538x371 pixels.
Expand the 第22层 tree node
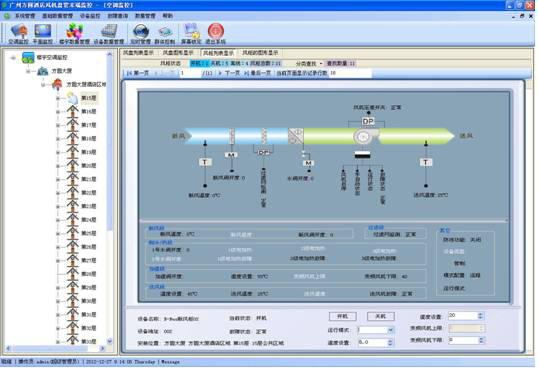click(58, 193)
